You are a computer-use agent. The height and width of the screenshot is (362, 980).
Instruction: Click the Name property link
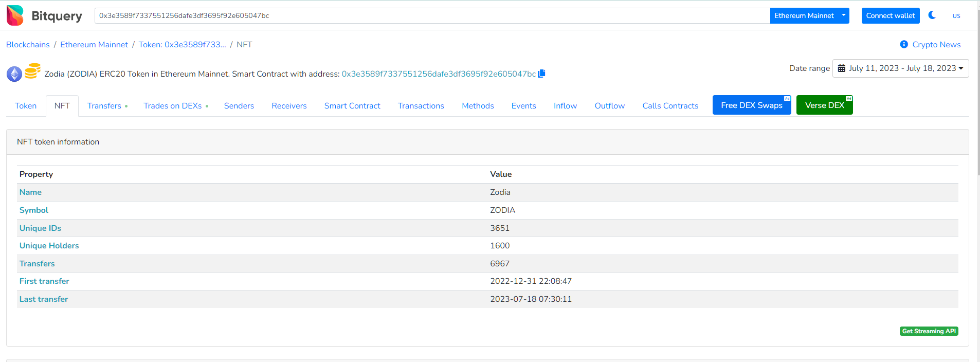[x=30, y=192]
